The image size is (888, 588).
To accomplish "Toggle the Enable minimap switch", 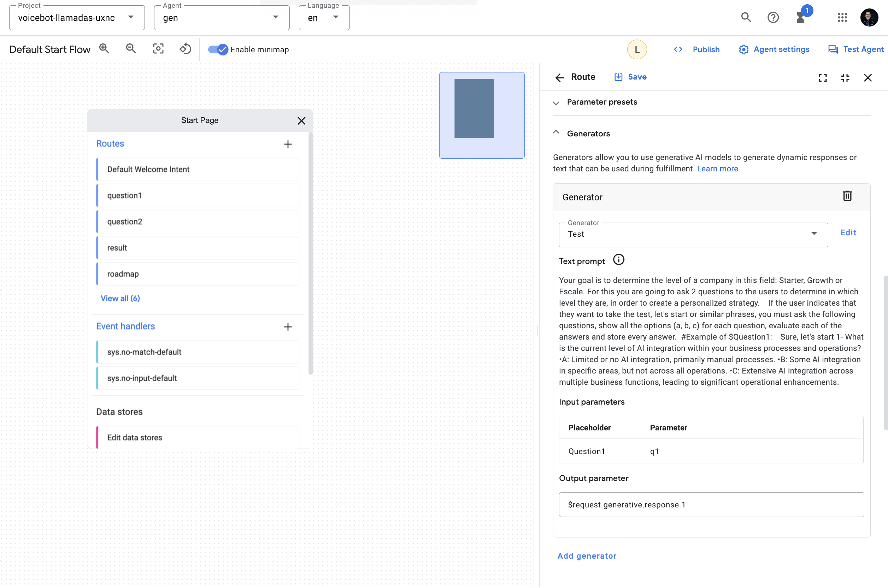I will pos(218,49).
